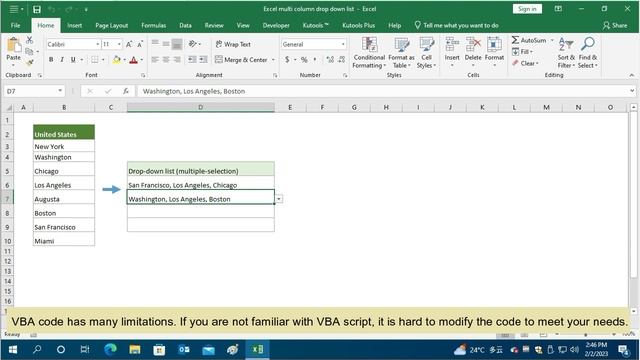Click taskbar search magnifier icon
This screenshot has height=360, width=640.
tap(37, 350)
